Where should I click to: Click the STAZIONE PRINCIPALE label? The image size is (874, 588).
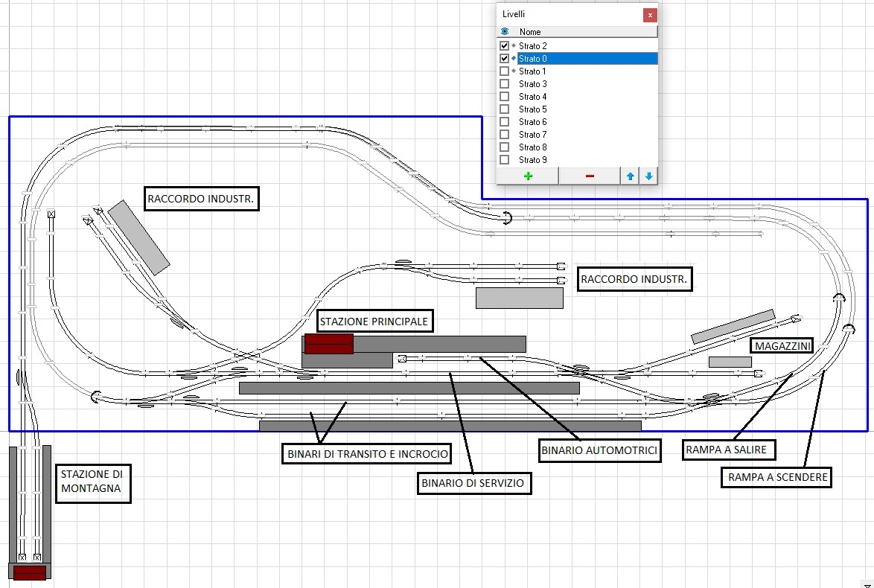[x=374, y=322]
